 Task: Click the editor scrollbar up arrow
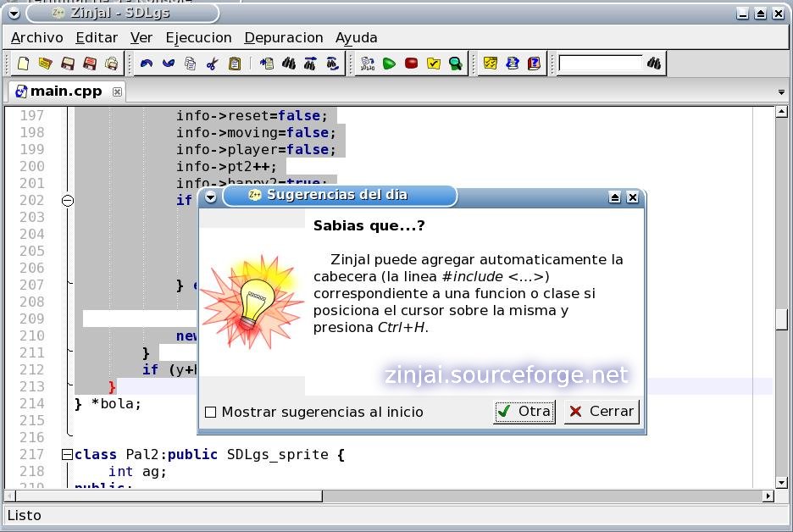[782, 112]
